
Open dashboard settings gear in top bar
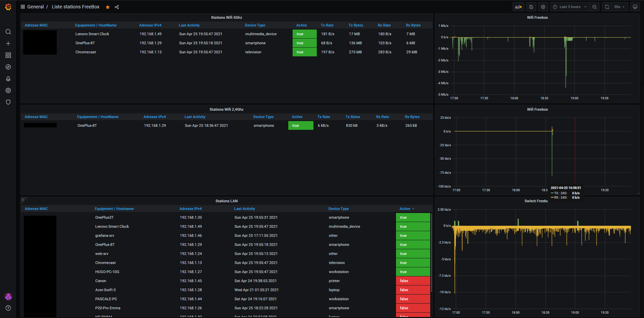click(x=543, y=7)
